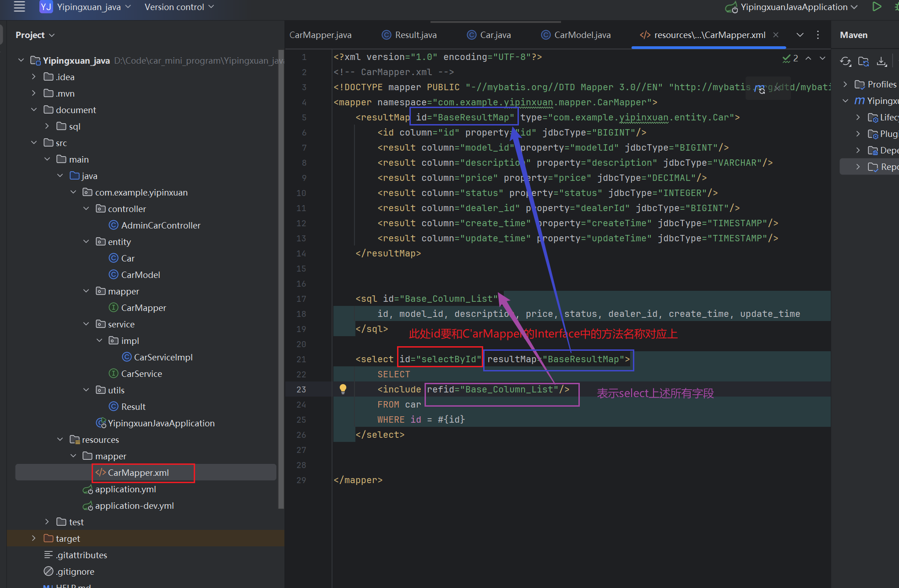Click the yellow lightbulb intention icon
The image size is (899, 588).
point(343,389)
